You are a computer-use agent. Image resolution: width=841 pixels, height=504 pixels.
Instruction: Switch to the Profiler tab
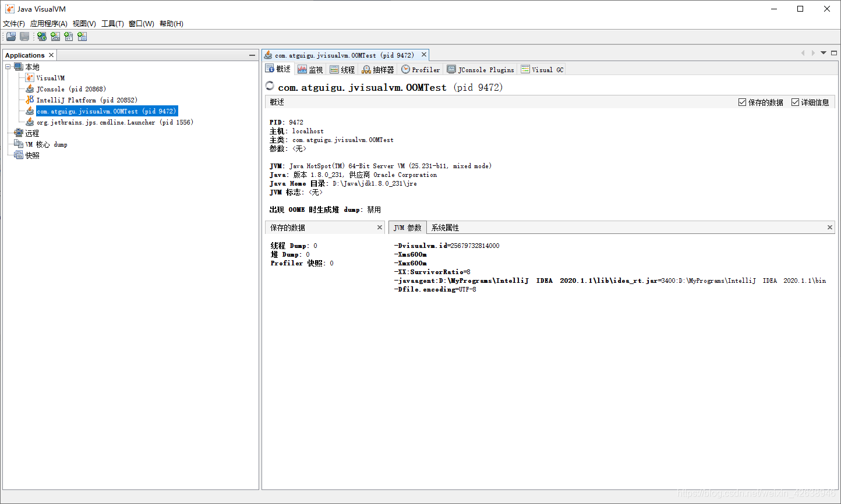[x=421, y=69]
